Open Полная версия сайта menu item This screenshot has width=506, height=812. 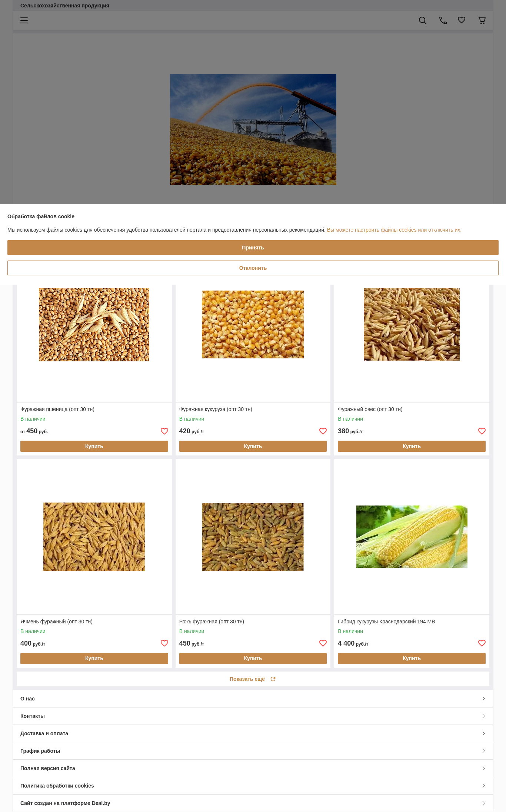[x=253, y=768]
